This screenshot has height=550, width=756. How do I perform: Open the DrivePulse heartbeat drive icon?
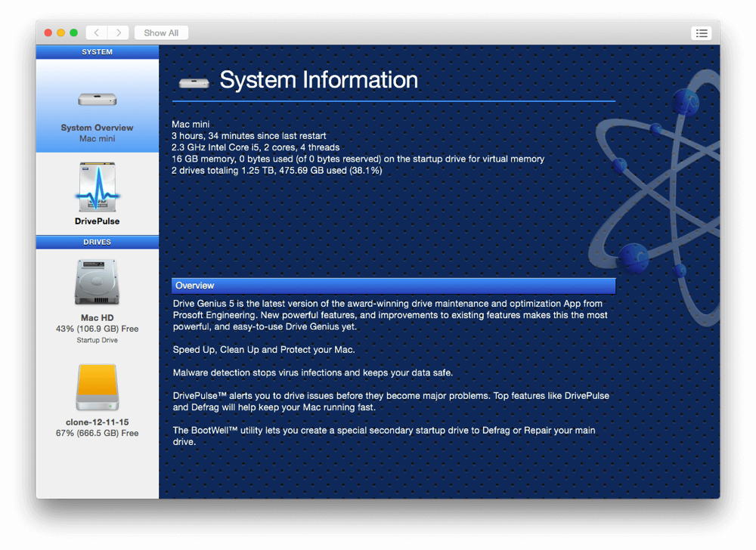tap(97, 187)
